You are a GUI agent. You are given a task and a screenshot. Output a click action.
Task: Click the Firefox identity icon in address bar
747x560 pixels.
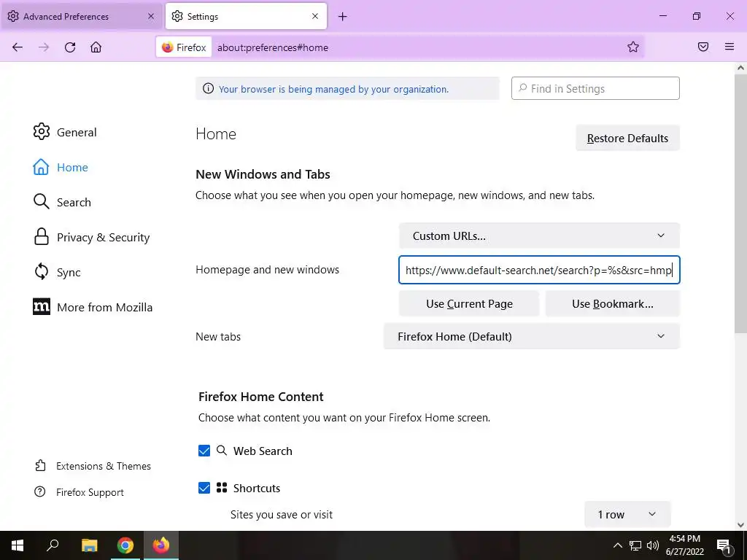click(x=168, y=47)
